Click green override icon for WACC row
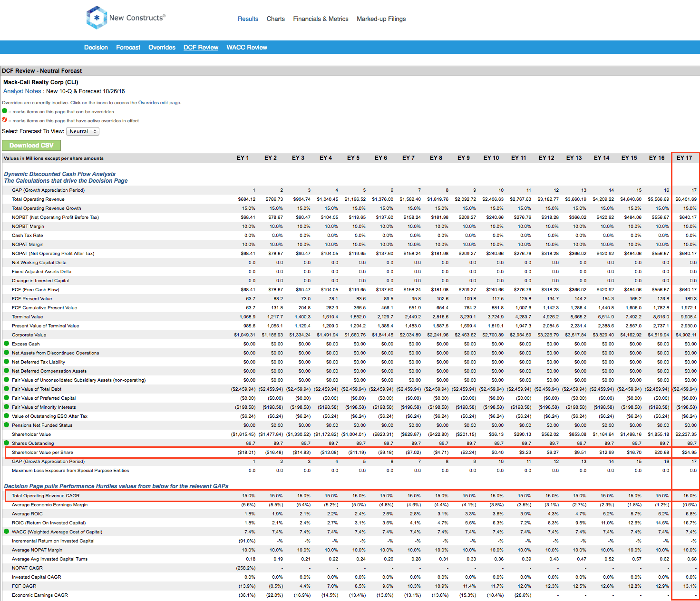The height and width of the screenshot is (601, 700). [x=7, y=532]
